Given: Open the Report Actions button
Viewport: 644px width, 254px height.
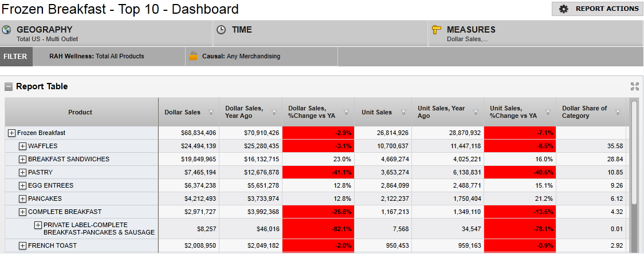Looking at the screenshot, I should (596, 9).
